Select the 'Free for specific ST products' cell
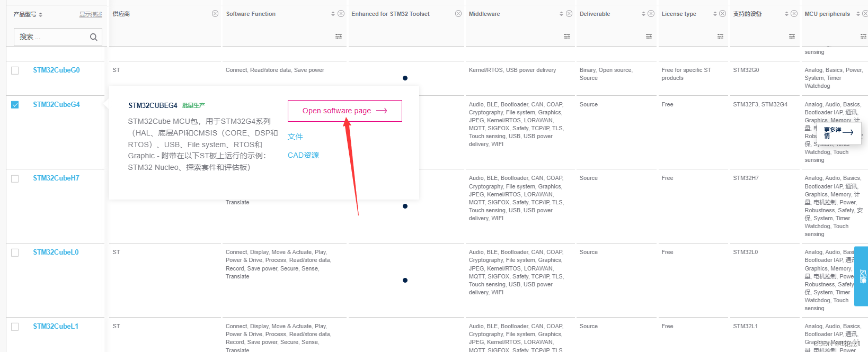This screenshot has width=868, height=352. 686,74
